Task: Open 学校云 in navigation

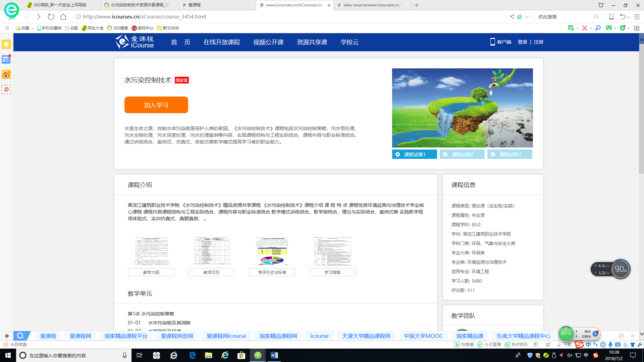Action: point(350,42)
